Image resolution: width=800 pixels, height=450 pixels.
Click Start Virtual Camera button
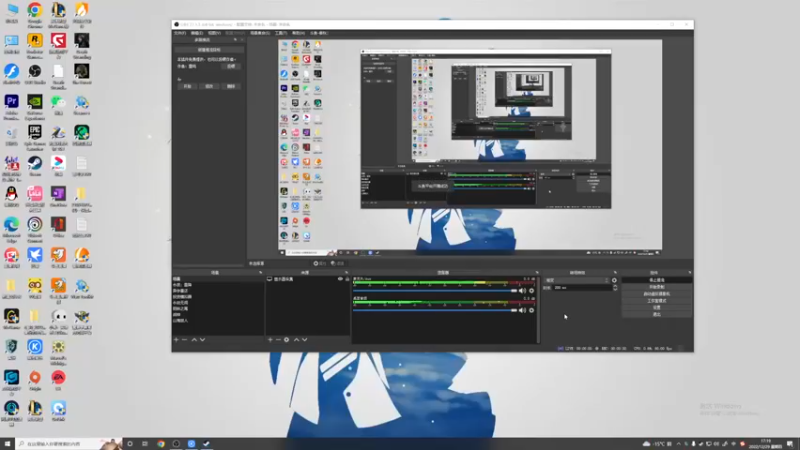657,294
